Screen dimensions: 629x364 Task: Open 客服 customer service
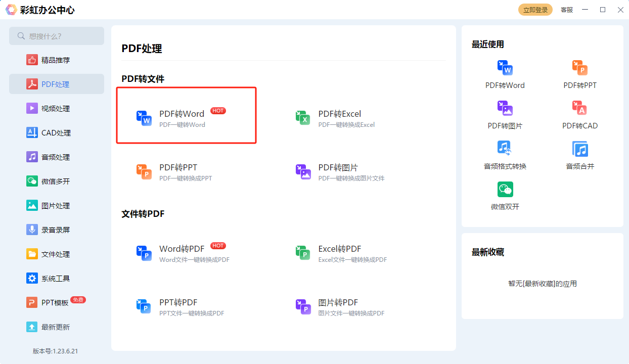[567, 10]
